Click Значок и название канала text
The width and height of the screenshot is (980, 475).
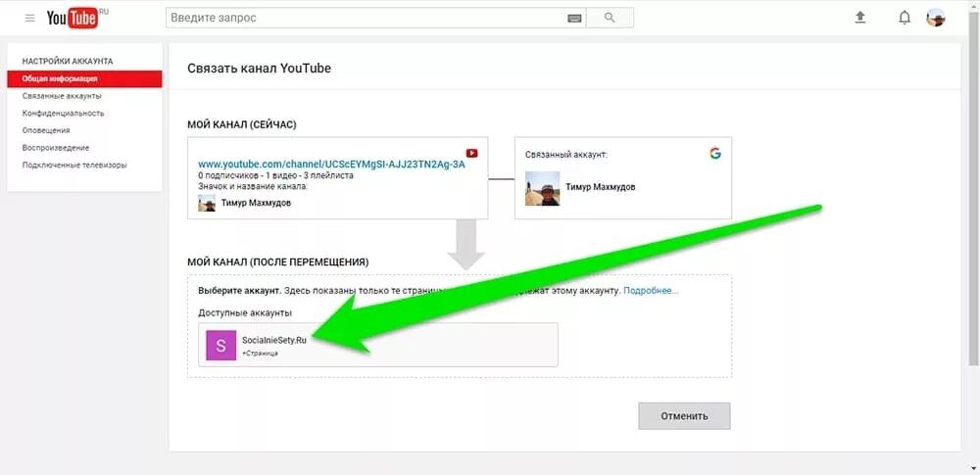253,186
